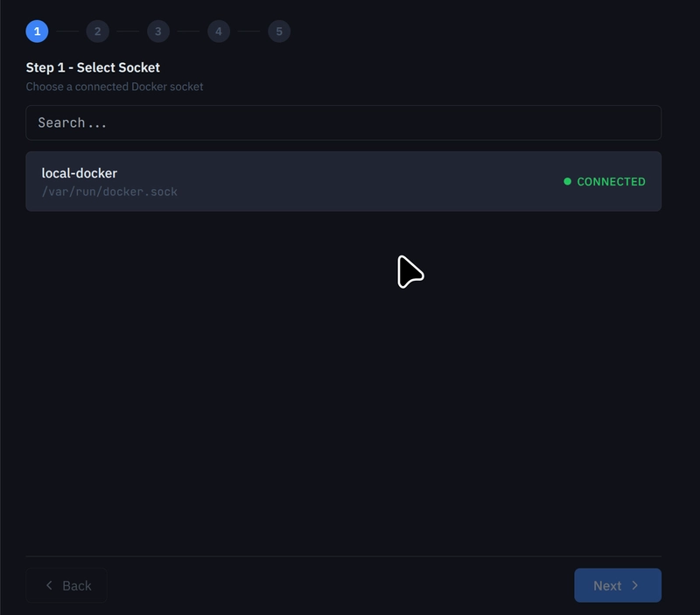Click the /var/run/docker.sock path text
Screen dimensions: 700x615
click(109, 192)
